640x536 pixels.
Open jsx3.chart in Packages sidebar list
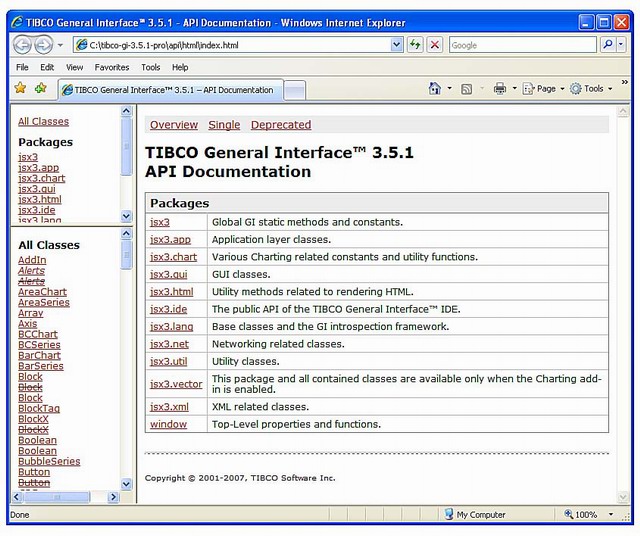(42, 178)
